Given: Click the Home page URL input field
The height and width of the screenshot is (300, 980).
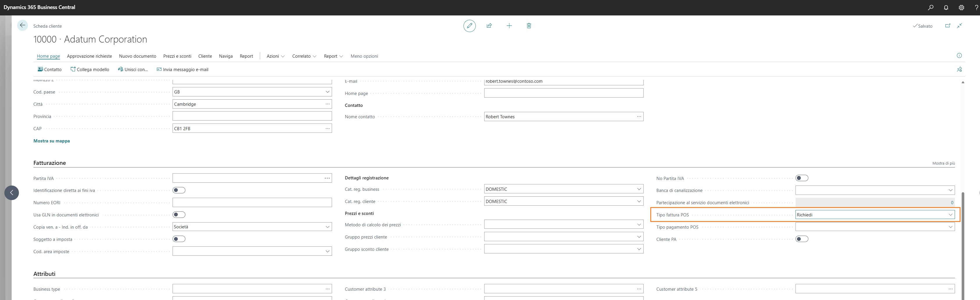Looking at the screenshot, I should point(563,93).
